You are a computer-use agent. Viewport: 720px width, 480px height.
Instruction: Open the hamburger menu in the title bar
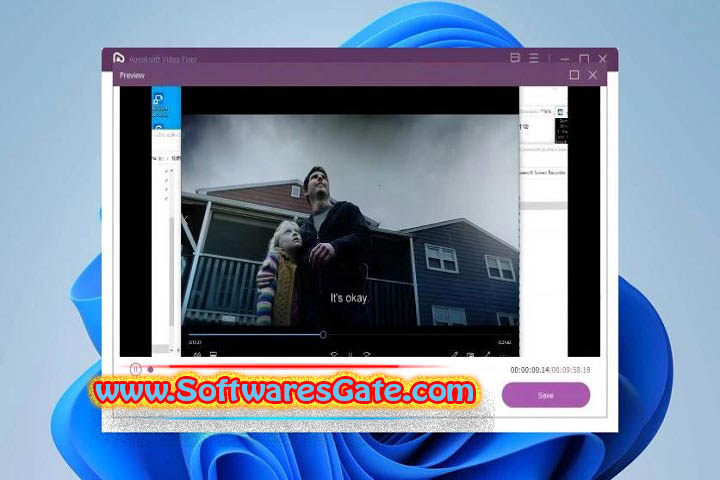pos(534,58)
